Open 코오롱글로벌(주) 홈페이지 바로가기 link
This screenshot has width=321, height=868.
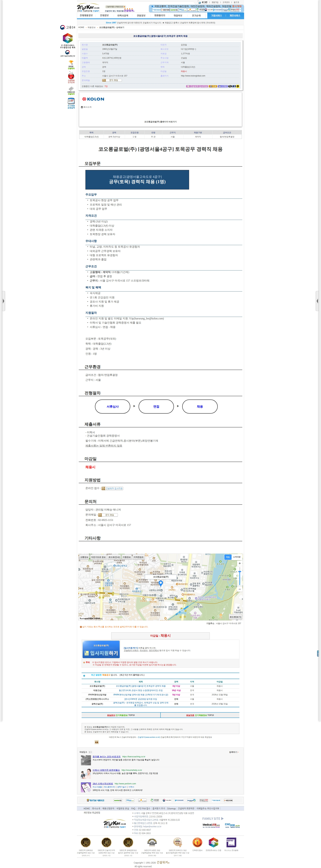(x=160, y=122)
